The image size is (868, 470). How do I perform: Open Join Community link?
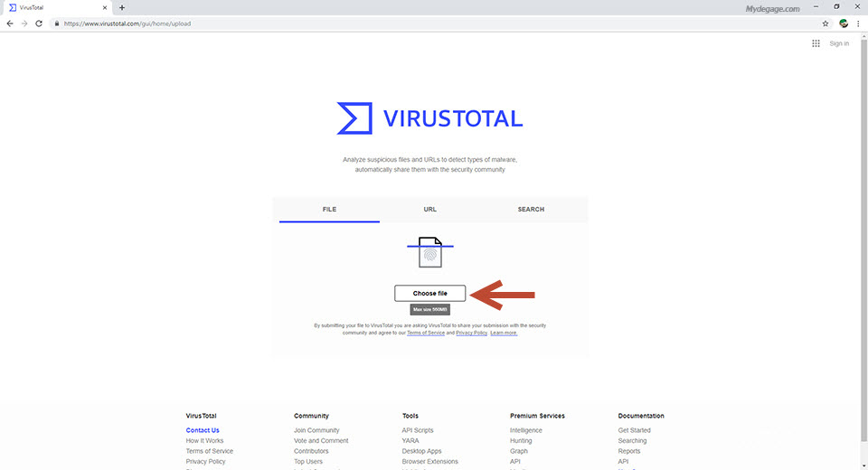(316, 430)
